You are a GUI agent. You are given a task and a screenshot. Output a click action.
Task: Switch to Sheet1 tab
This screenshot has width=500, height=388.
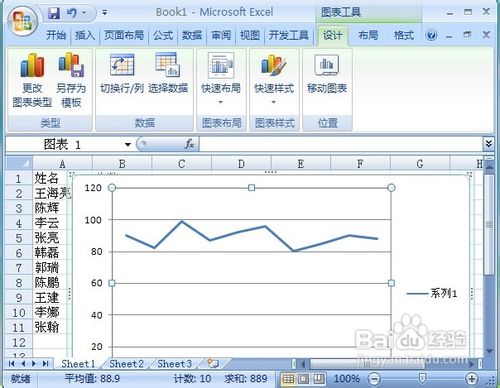tap(78, 364)
